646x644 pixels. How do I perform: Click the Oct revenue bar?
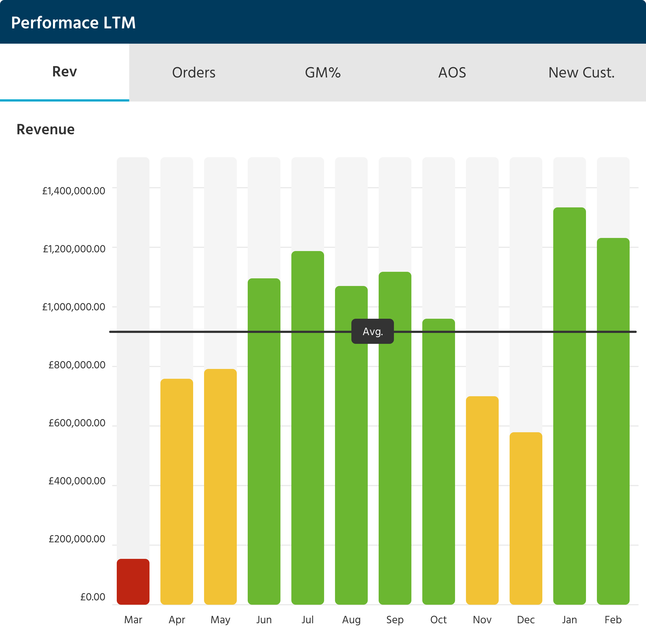438,462
